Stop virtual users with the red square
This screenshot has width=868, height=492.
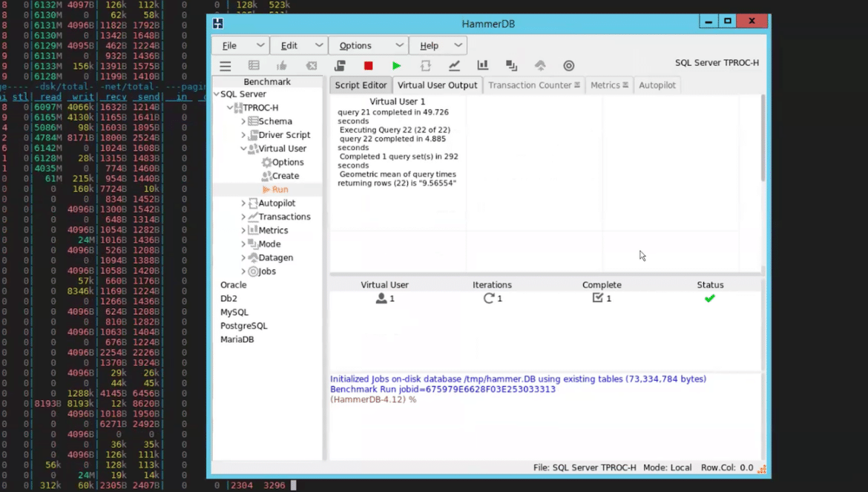(x=368, y=66)
